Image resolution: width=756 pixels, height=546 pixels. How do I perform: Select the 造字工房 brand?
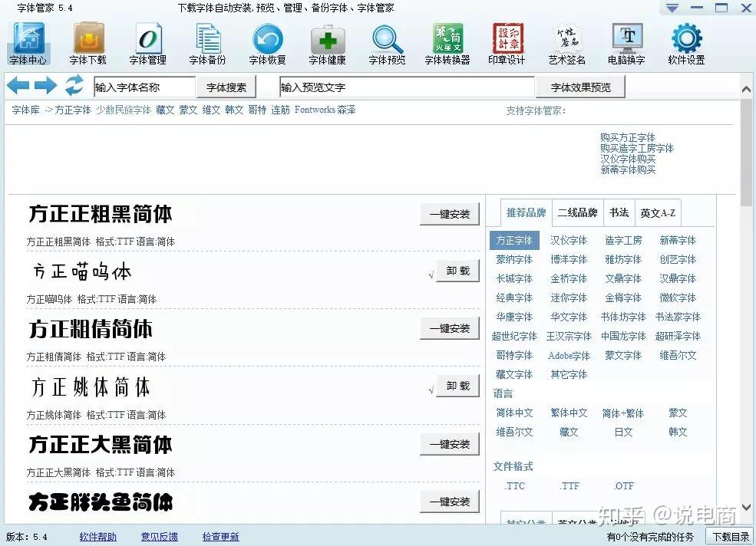click(623, 240)
